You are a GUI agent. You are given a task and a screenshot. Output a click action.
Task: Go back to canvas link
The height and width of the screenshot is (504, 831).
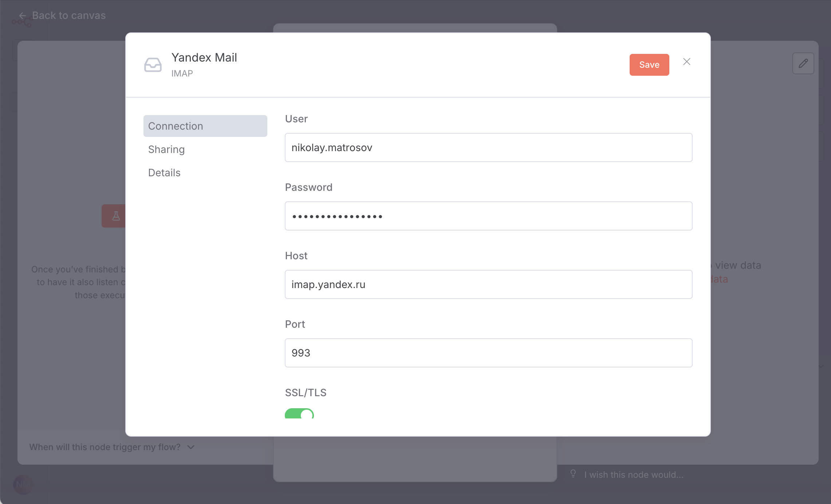(68, 16)
